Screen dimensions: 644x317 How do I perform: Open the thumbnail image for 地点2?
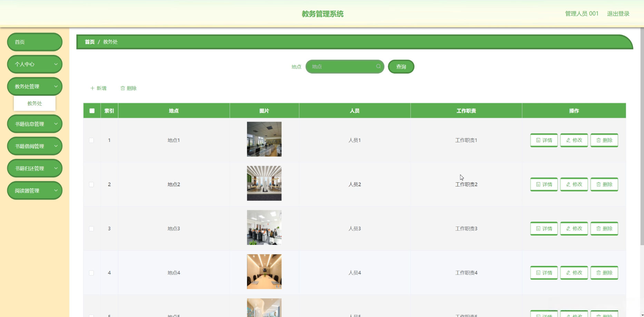[264, 183]
